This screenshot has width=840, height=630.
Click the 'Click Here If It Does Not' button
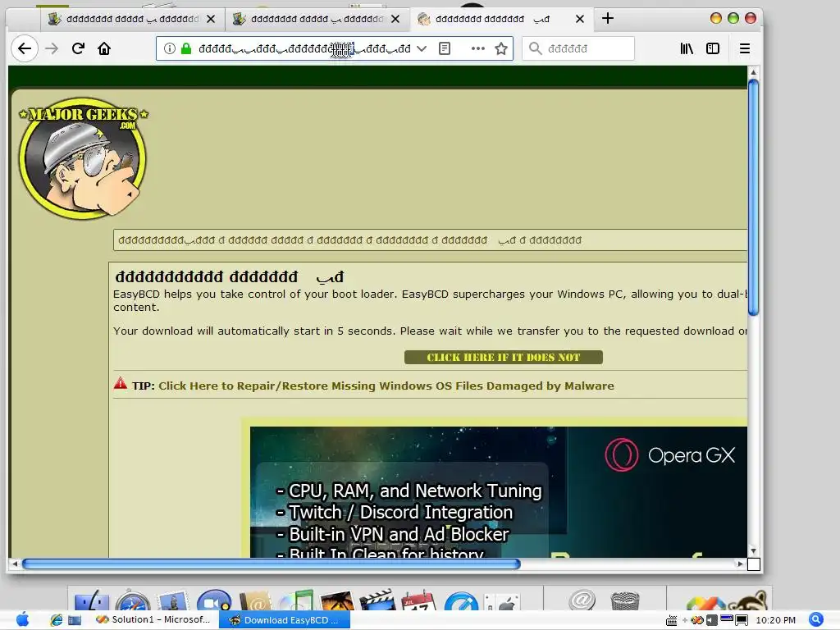504,358
